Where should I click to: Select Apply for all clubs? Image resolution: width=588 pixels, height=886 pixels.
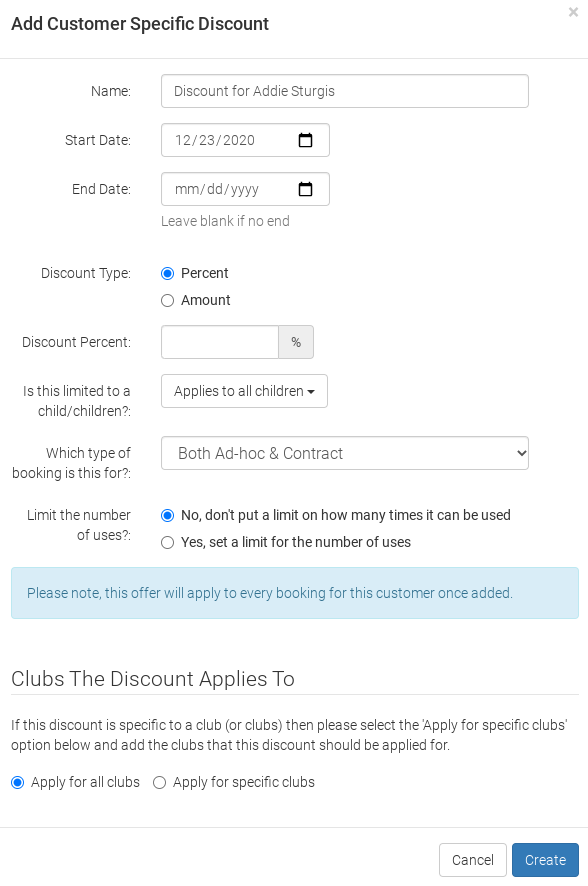click(18, 783)
